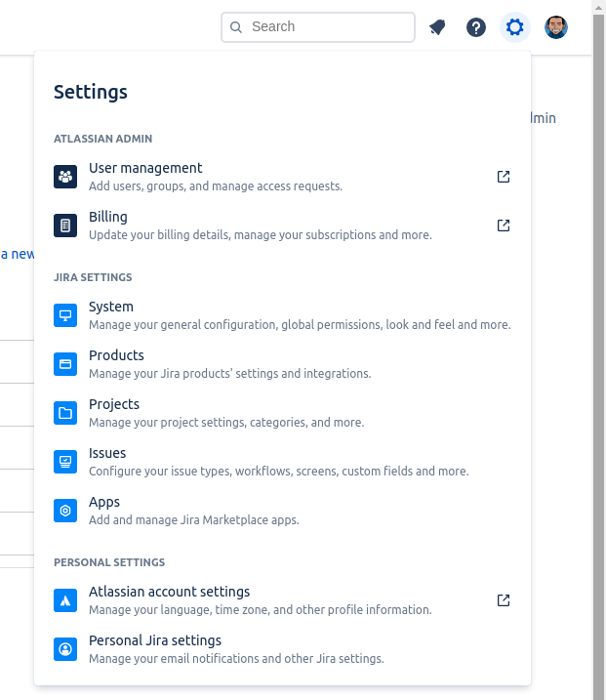Choose Issues settings entry
Screen dimensions: 606x700
click(282, 462)
